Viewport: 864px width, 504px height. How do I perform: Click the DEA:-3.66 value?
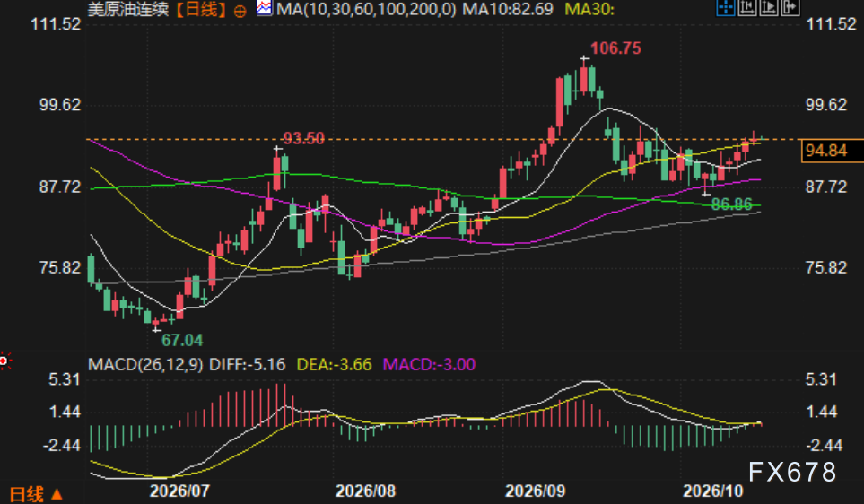[334, 364]
